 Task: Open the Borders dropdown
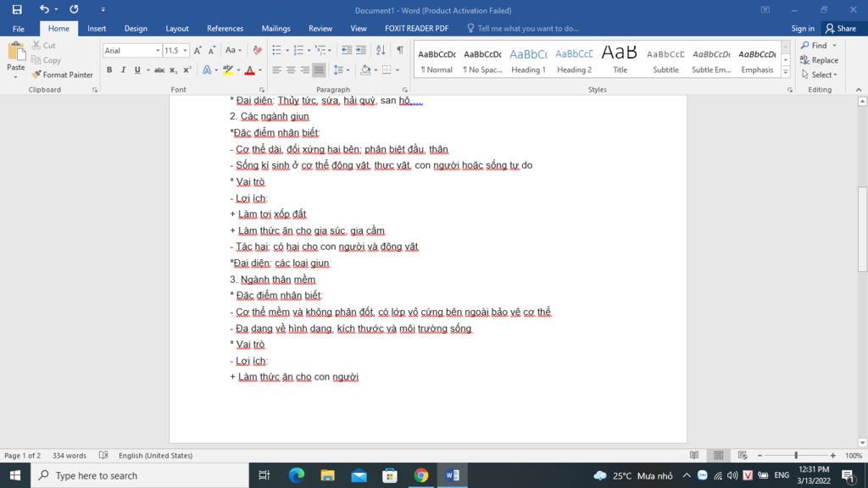398,70
